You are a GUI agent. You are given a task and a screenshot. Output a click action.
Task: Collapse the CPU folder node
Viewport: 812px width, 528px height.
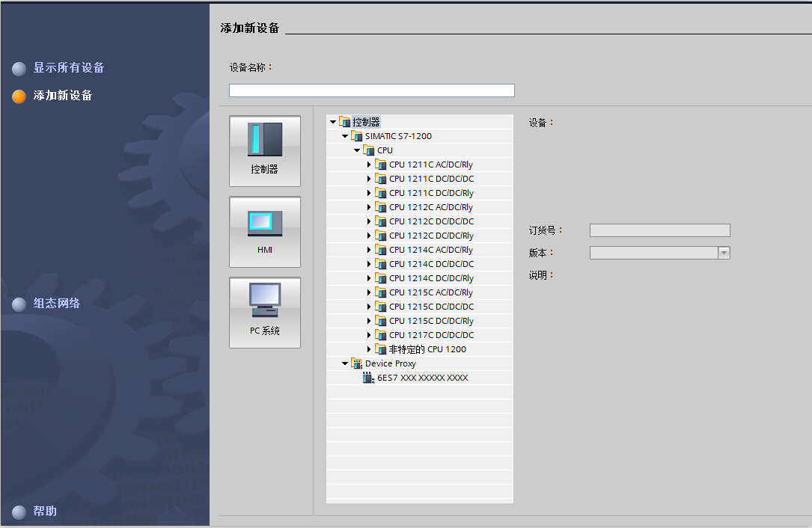tap(357, 150)
